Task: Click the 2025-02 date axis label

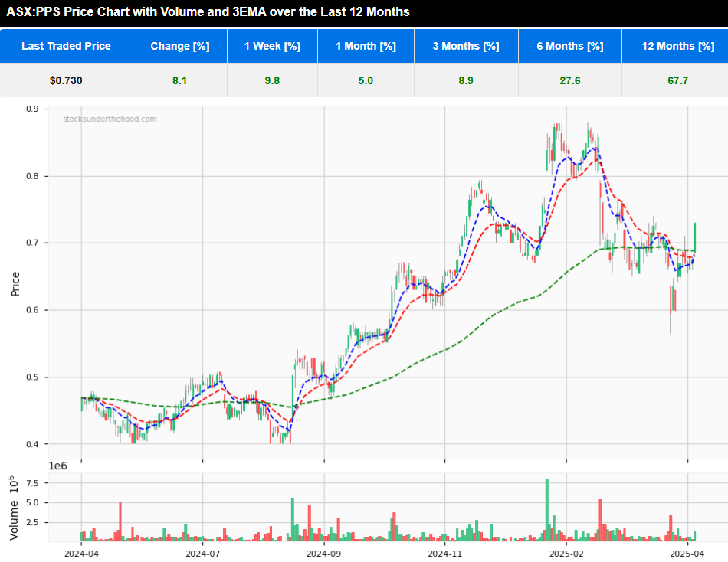Action: (566, 554)
